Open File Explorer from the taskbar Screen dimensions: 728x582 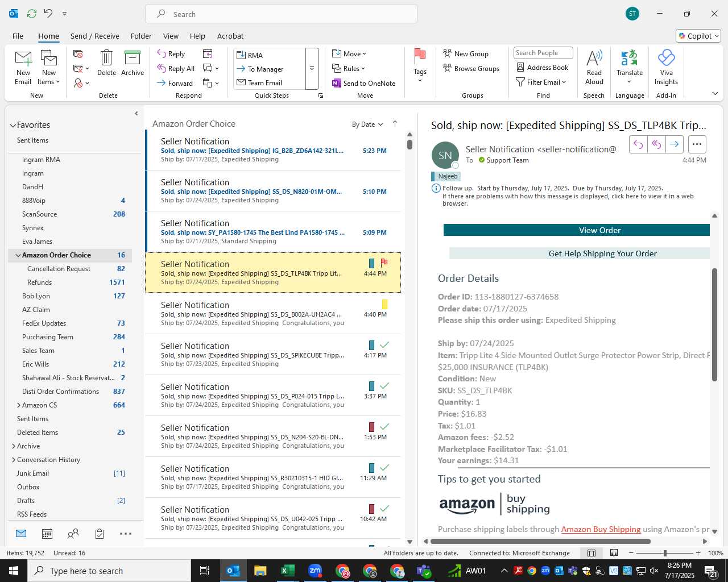coord(260,571)
